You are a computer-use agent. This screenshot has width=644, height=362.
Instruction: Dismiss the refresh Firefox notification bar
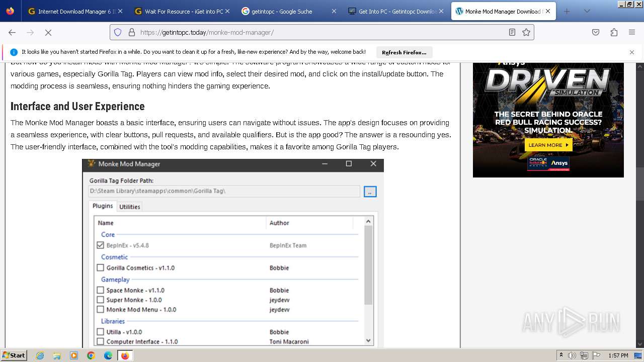point(632,52)
